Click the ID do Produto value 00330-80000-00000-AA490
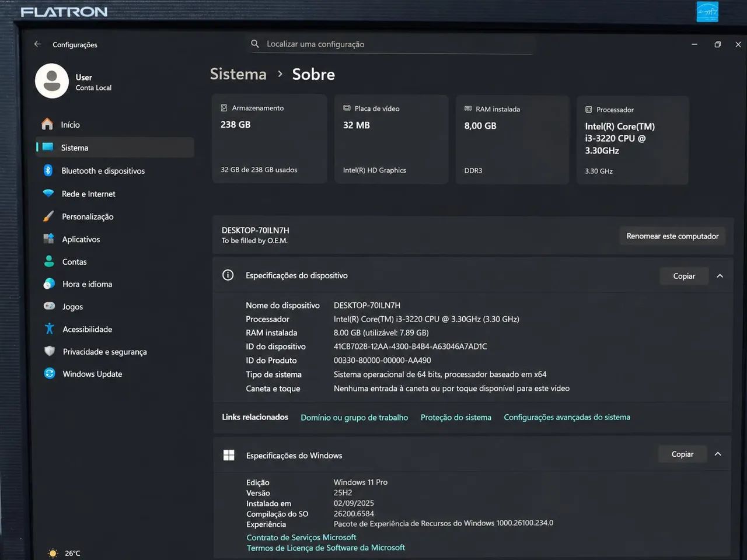747x560 pixels. pyautogui.click(x=382, y=360)
